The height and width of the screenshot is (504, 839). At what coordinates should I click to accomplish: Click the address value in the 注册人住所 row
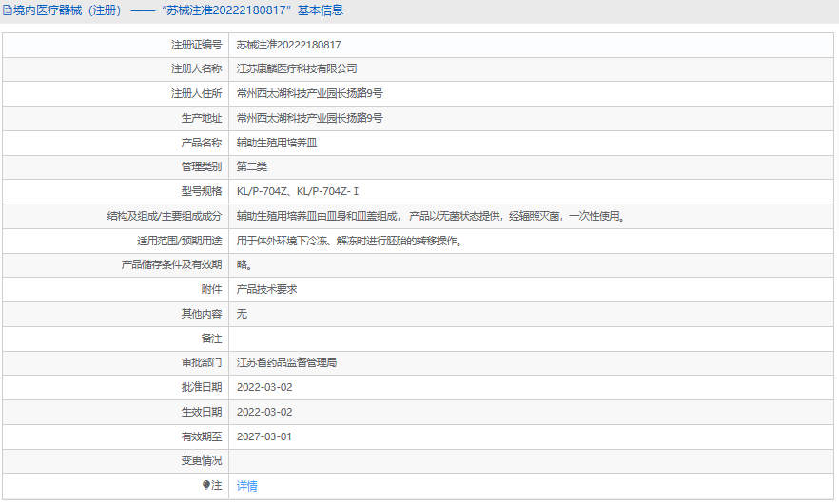coord(310,93)
